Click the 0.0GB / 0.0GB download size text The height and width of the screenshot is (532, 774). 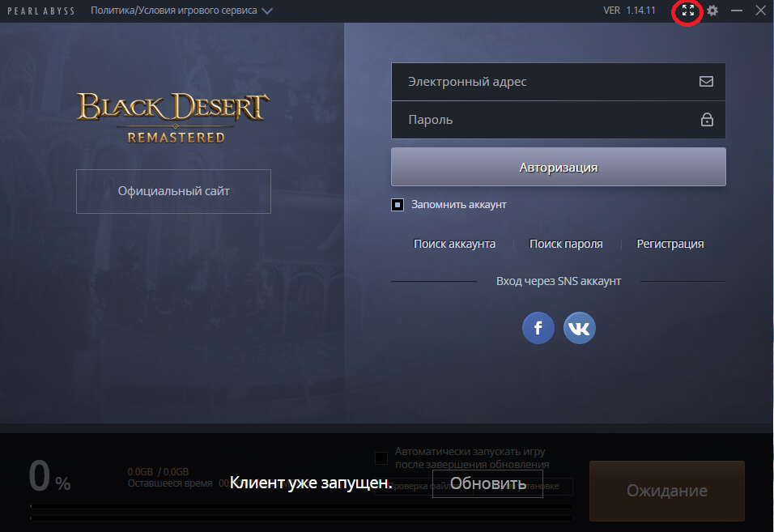[x=158, y=472]
